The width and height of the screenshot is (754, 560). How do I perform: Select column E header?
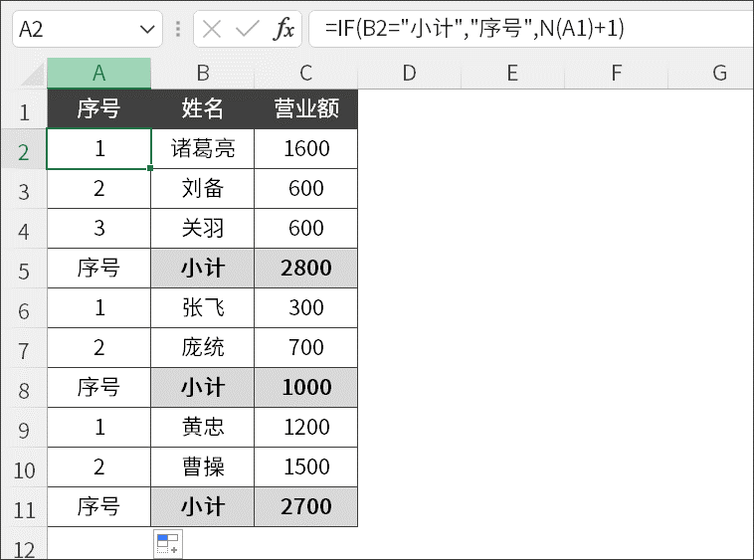(x=511, y=73)
